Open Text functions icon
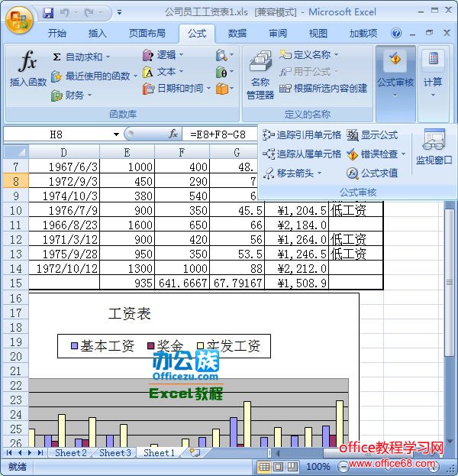The image size is (458, 476). click(148, 73)
